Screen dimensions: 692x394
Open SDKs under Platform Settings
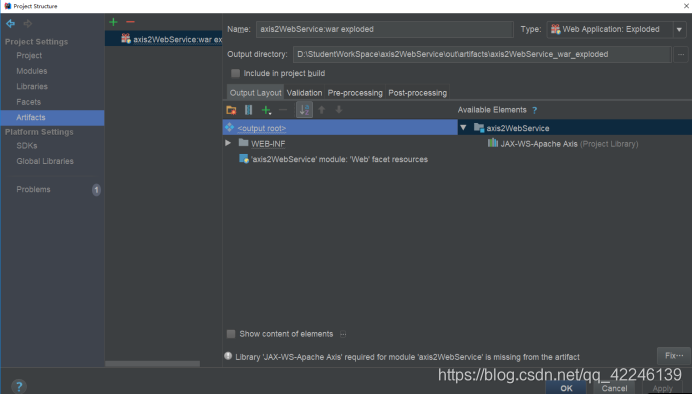(x=27, y=146)
